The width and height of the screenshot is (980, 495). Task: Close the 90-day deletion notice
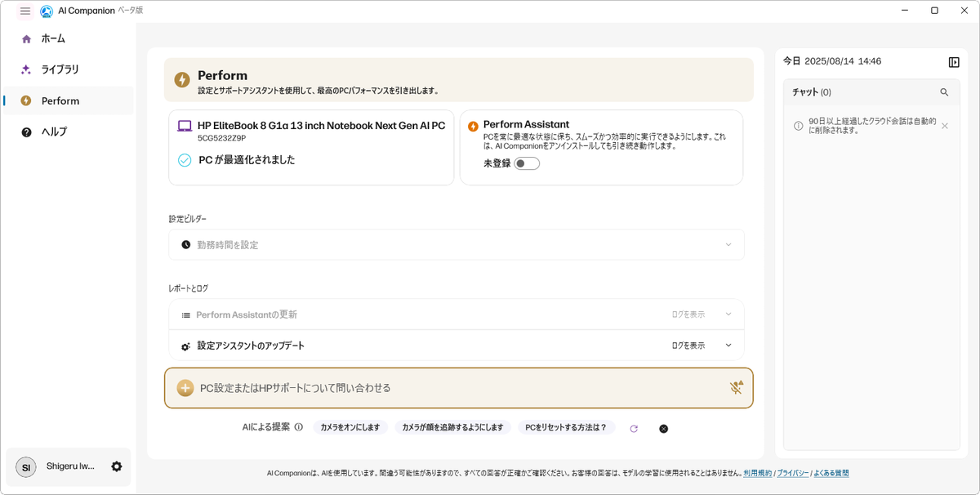click(945, 126)
